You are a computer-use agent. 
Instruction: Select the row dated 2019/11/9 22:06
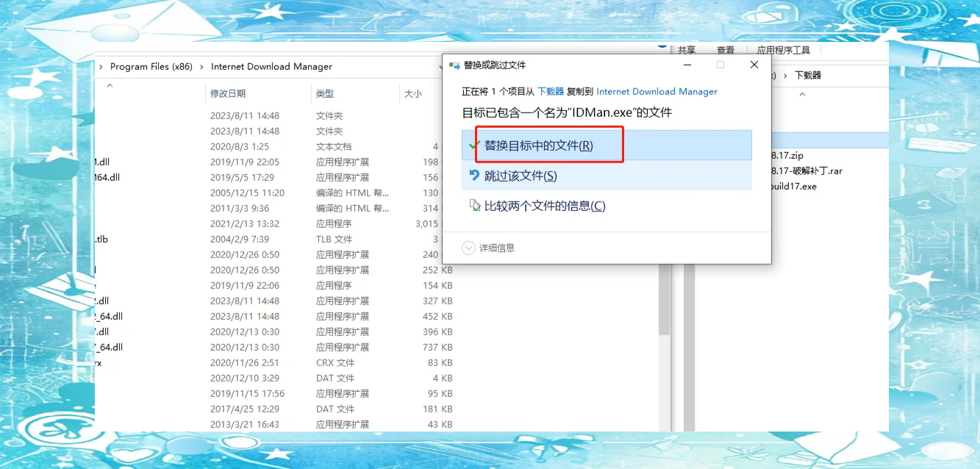coord(273,286)
